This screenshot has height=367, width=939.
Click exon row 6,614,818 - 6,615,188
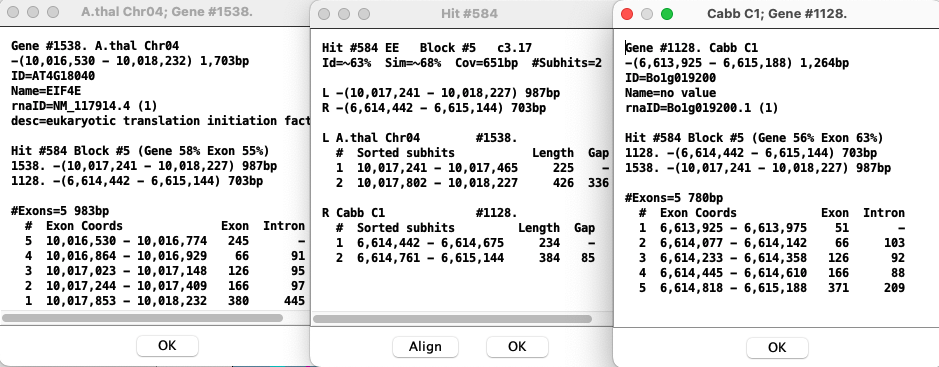pos(771,287)
